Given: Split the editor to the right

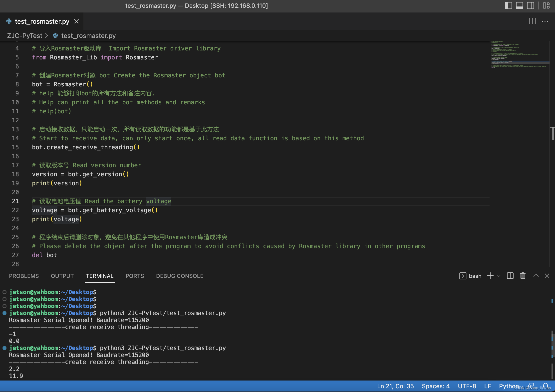Looking at the screenshot, I should pyautogui.click(x=532, y=21).
